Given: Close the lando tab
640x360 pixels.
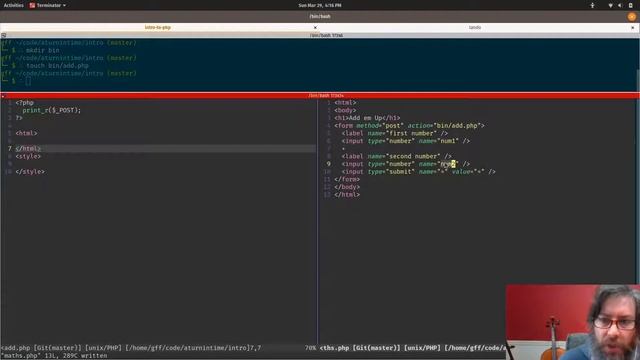Looking at the screenshot, I should 633,27.
